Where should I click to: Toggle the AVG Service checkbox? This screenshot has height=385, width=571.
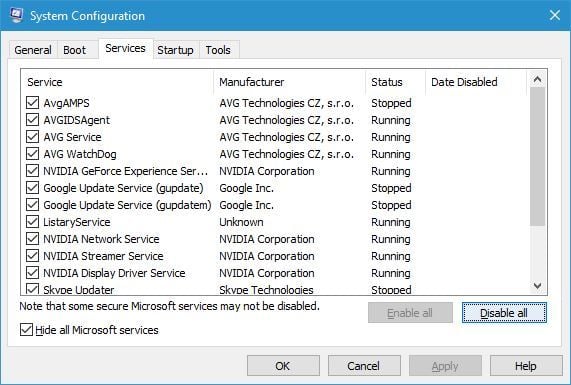32,137
